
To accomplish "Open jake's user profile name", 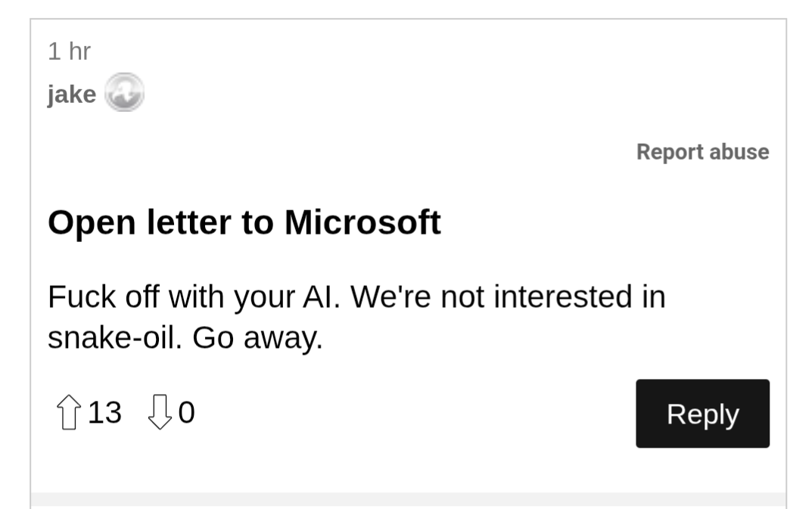I will (x=71, y=95).
